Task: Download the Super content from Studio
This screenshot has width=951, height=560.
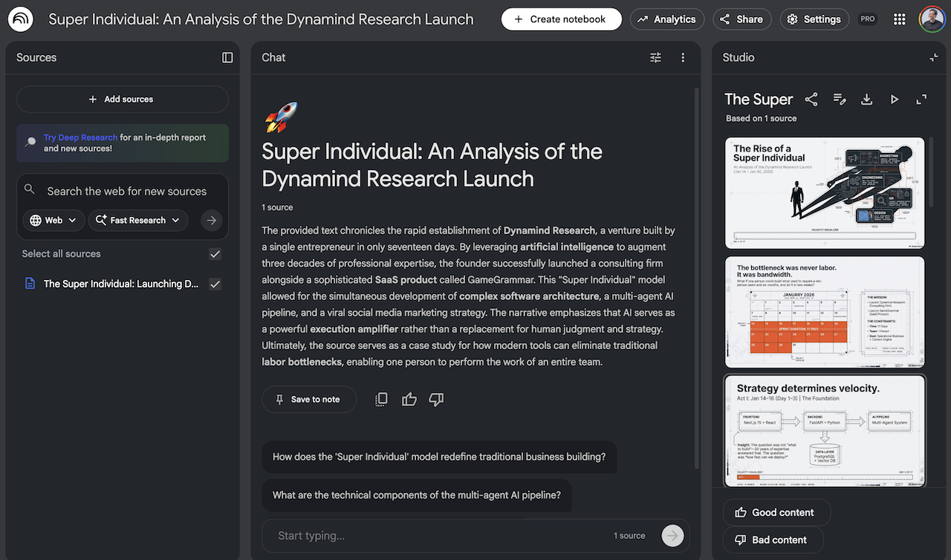Action: coord(866,99)
